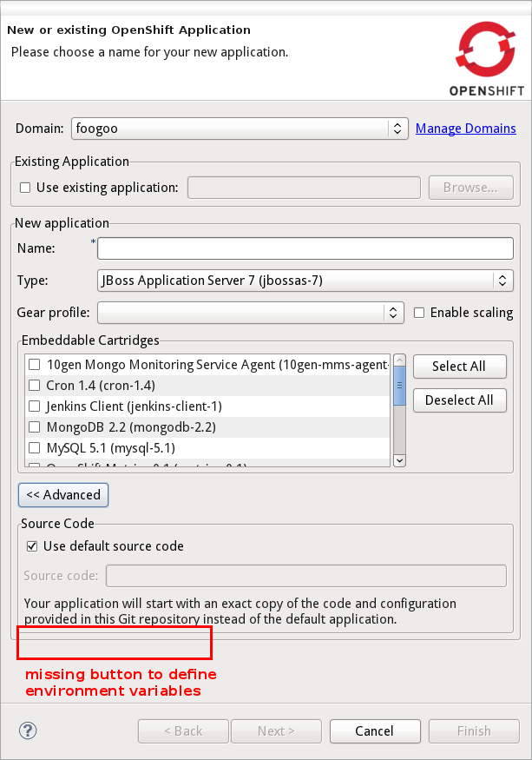This screenshot has height=760, width=532.
Task: Click the cartridge list scroll-up arrow
Action: point(400,360)
